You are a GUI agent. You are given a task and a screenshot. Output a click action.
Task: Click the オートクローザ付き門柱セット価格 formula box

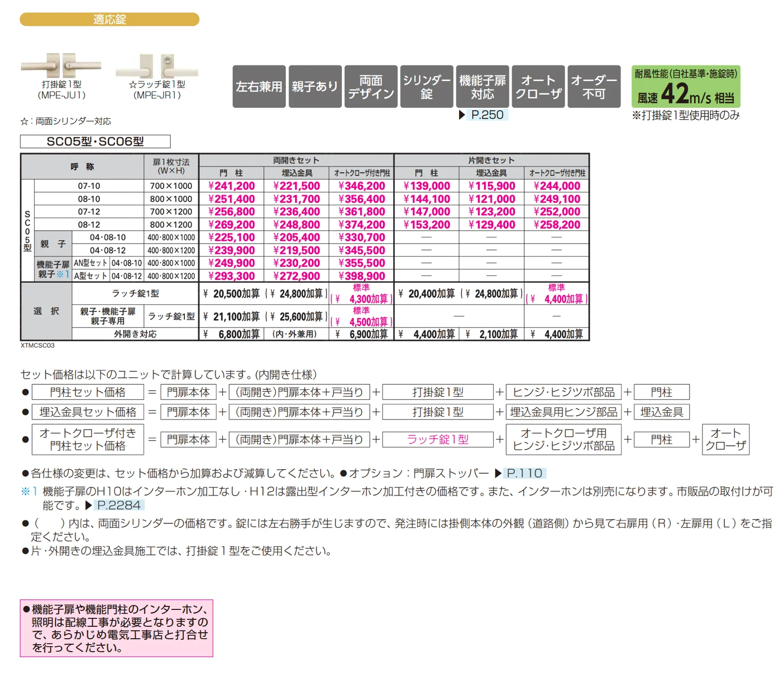coord(88,439)
